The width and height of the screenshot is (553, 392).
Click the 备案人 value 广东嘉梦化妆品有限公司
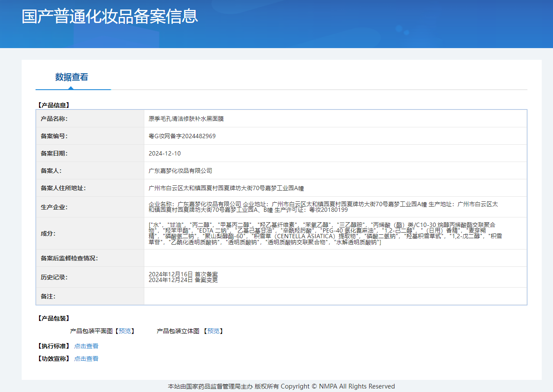[180, 171]
